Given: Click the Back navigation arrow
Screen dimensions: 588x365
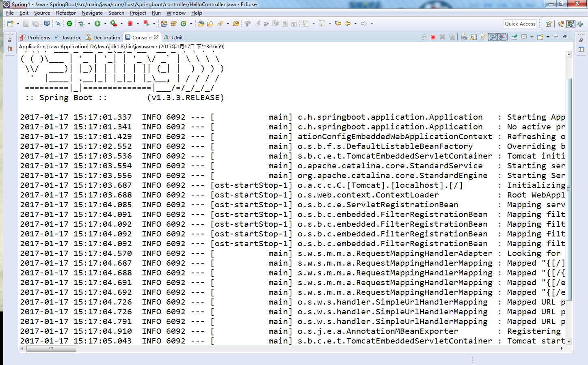Looking at the screenshot, I should click(348, 24).
